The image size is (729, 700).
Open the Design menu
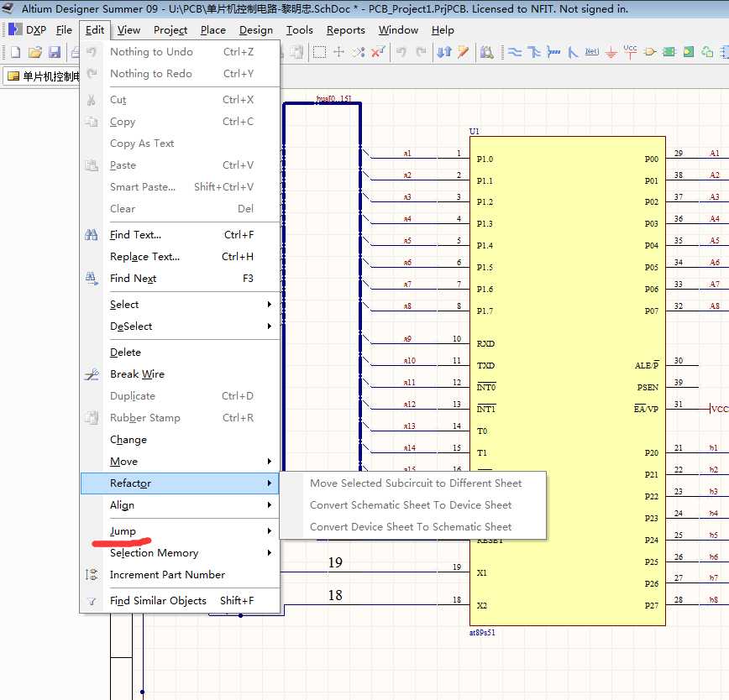pos(255,30)
